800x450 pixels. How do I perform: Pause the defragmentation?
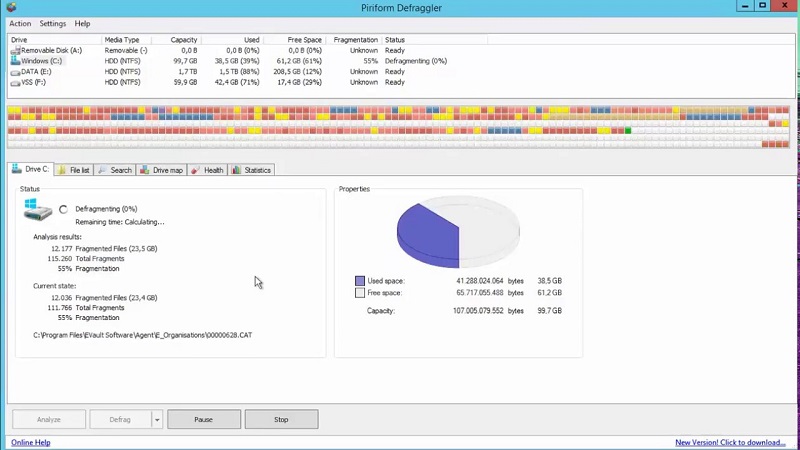pyautogui.click(x=204, y=419)
